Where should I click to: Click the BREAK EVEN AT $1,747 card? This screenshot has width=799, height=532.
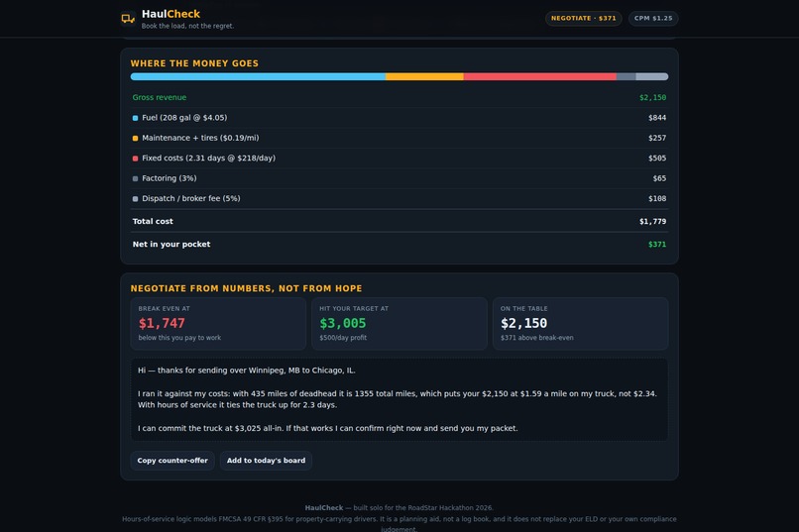tap(218, 324)
